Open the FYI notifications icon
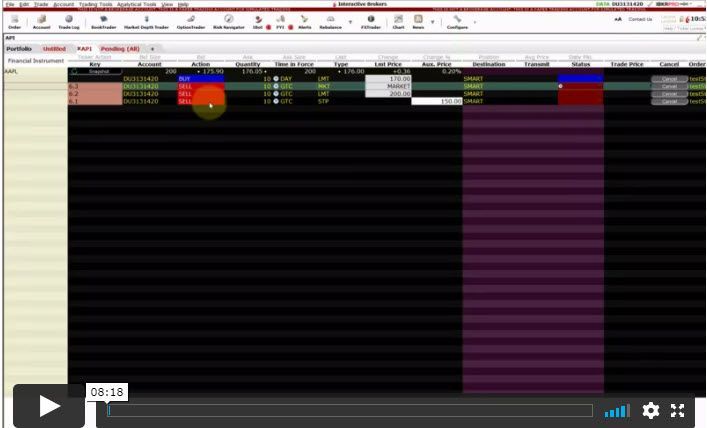Screen dimensions: 707x428 [x=280, y=21]
